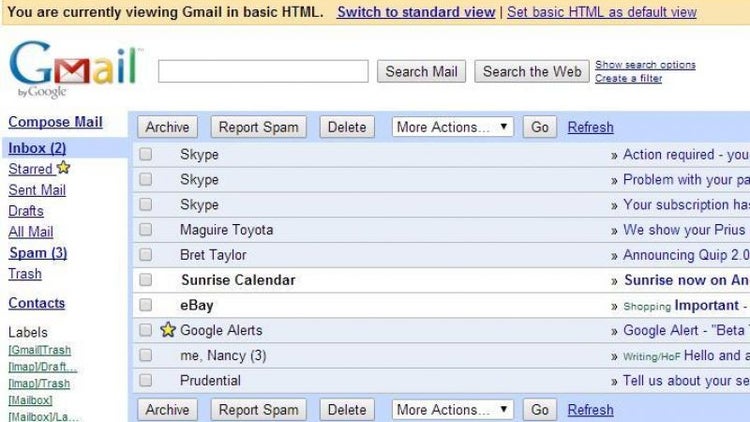Show All Mail

(x=31, y=232)
